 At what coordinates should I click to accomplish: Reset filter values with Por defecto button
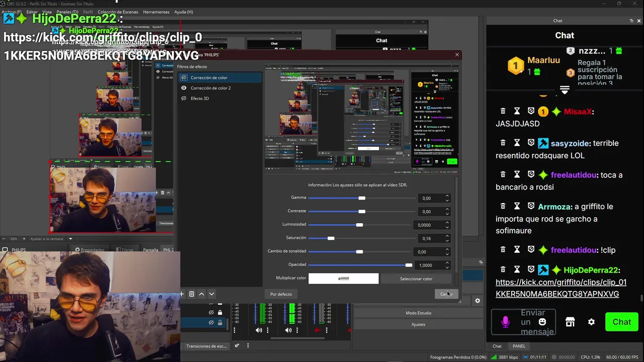point(281,294)
